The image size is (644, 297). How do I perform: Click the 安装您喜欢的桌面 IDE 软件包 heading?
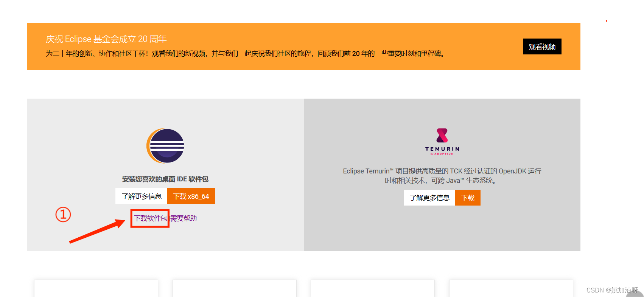coord(165,179)
